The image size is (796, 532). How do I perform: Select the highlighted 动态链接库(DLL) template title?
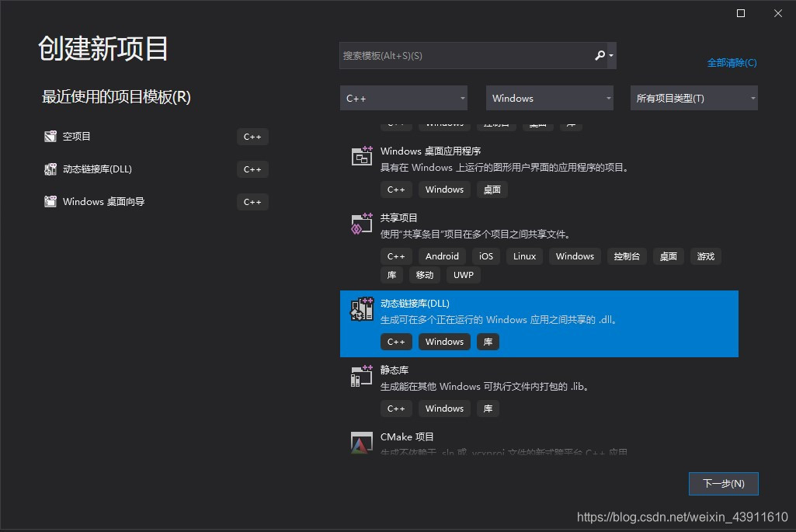tap(415, 303)
